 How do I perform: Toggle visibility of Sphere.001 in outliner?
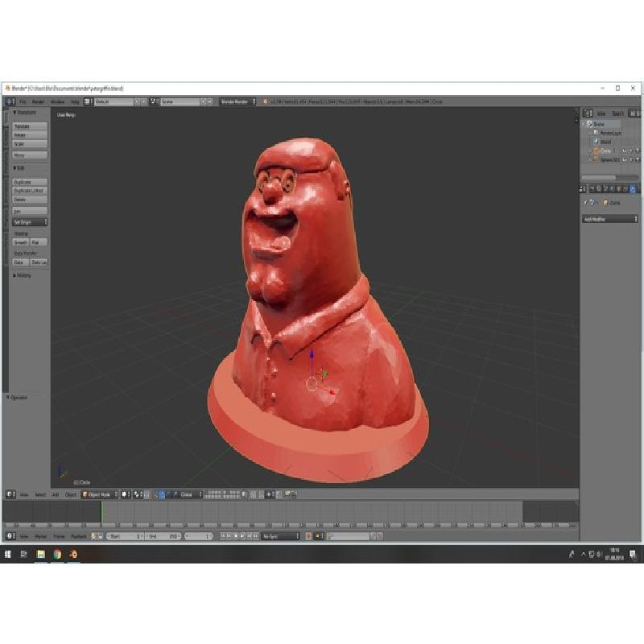click(x=625, y=159)
